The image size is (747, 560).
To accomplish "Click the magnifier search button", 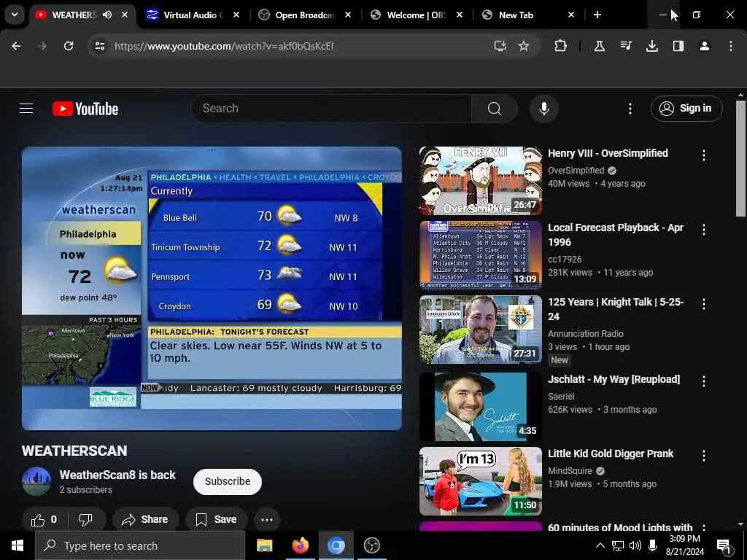I will click(495, 109).
